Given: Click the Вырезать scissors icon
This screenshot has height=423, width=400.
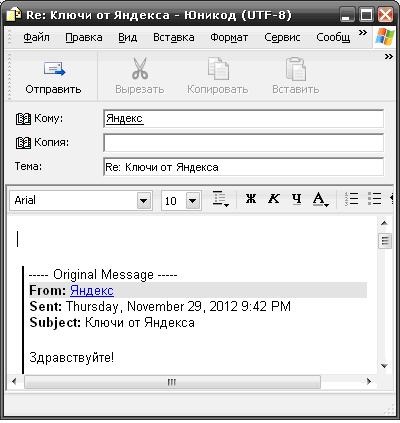Looking at the screenshot, I should 140,68.
